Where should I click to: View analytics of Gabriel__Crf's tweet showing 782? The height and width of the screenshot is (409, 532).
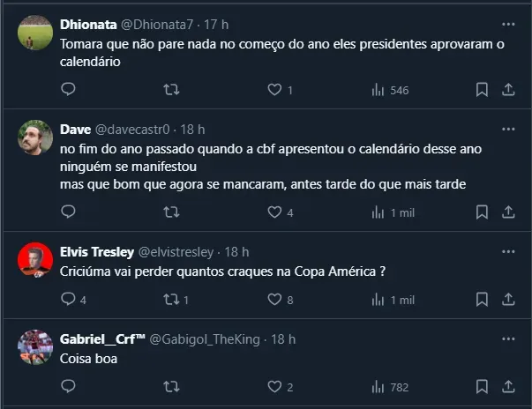pos(390,386)
